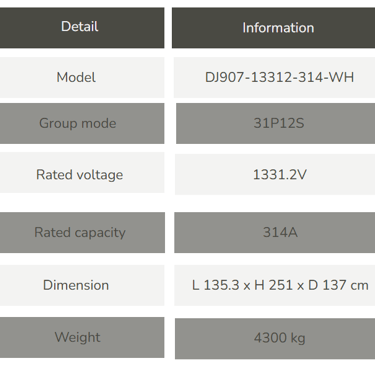
Task: Select the 314A capacity value
Action: pos(275,232)
